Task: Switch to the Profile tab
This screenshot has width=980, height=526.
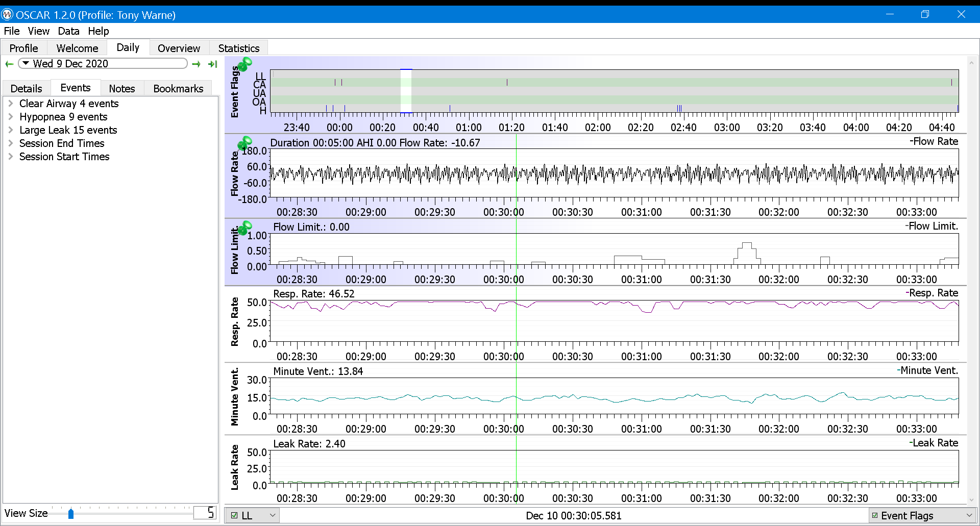Action: pos(24,48)
